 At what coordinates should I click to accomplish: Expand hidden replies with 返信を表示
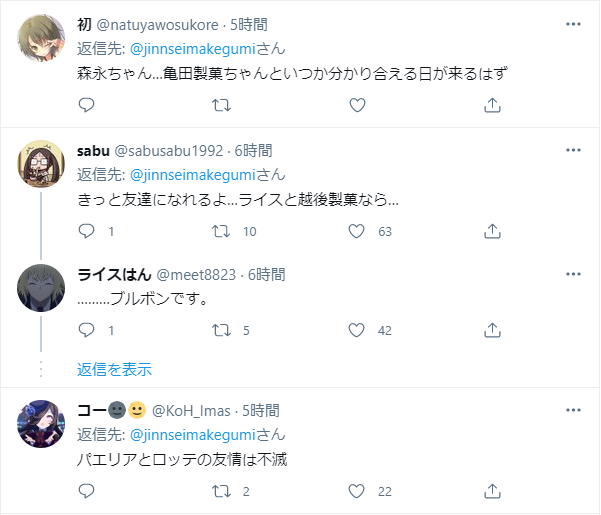[114, 369]
